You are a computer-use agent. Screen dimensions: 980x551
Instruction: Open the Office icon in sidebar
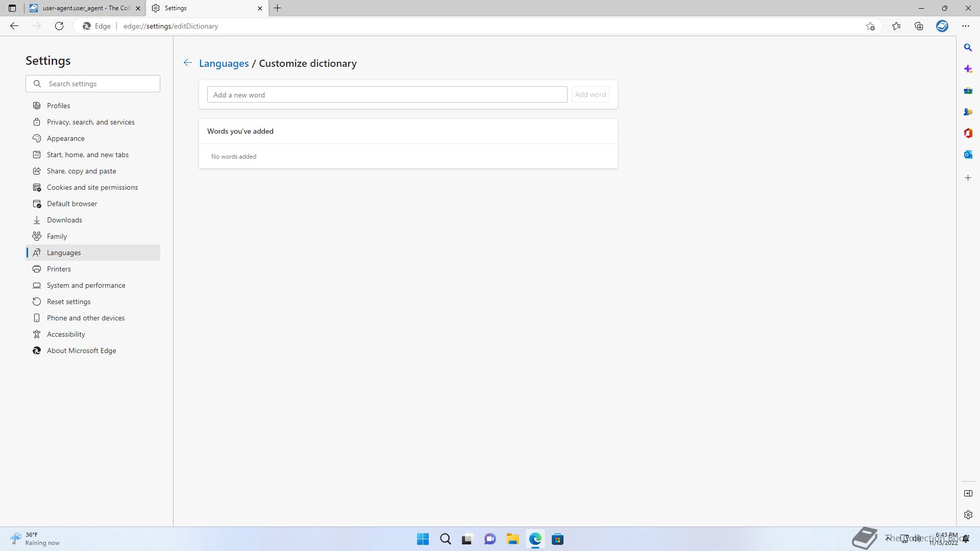[968, 133]
